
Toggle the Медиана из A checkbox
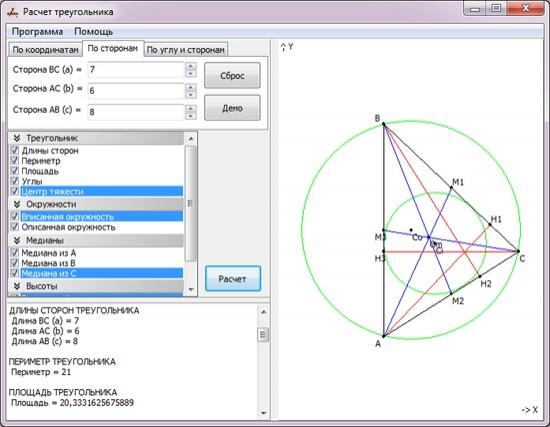click(14, 252)
